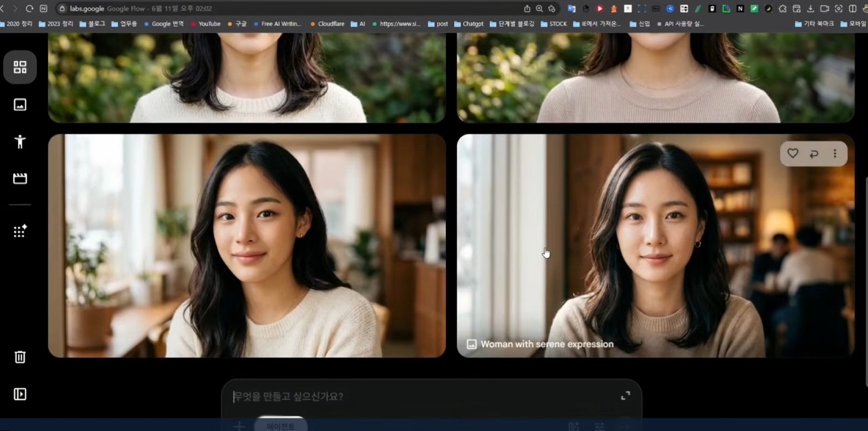Toggle the browser split side panel icon
The image size is (868, 431).
pos(853,9)
